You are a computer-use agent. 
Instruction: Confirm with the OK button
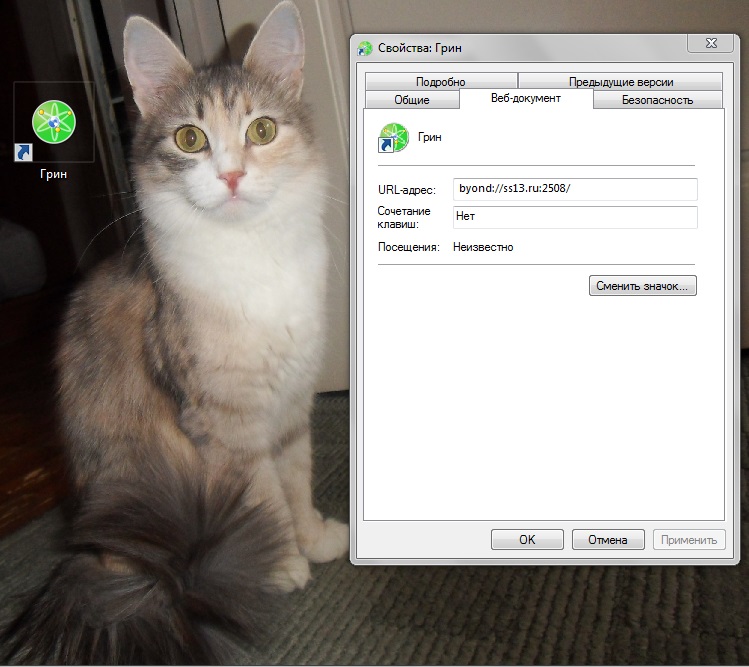527,540
